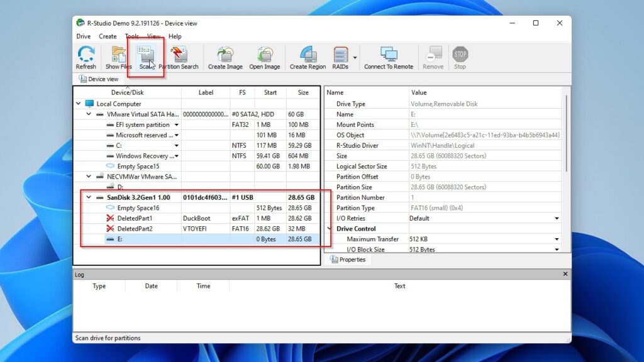The height and width of the screenshot is (362, 644).
Task: Select the Local Computer icon
Action: [x=89, y=104]
